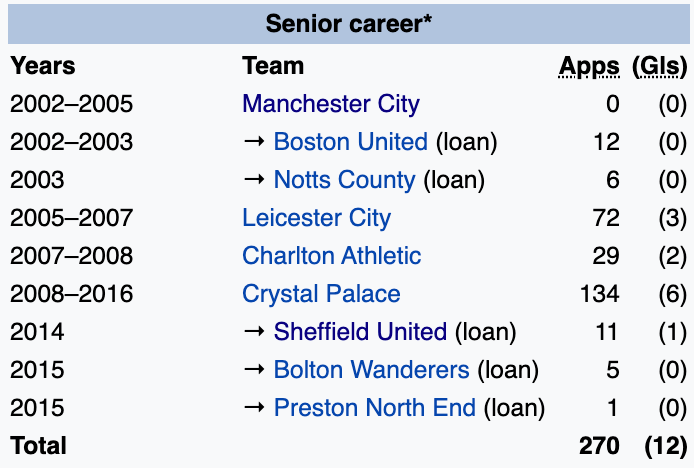Select the Years column heading
The width and height of the screenshot is (694, 468).
click(x=43, y=67)
